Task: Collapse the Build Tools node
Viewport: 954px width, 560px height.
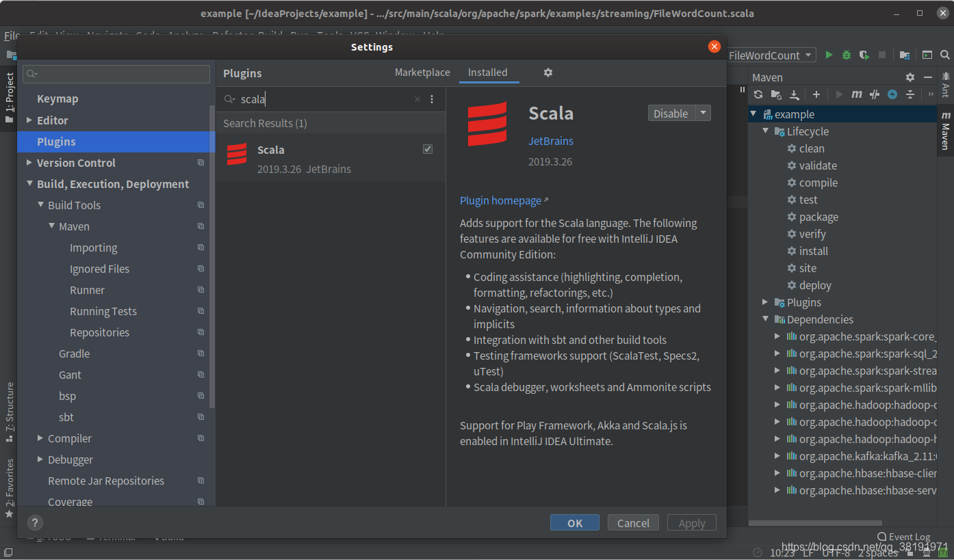Action: (40, 205)
